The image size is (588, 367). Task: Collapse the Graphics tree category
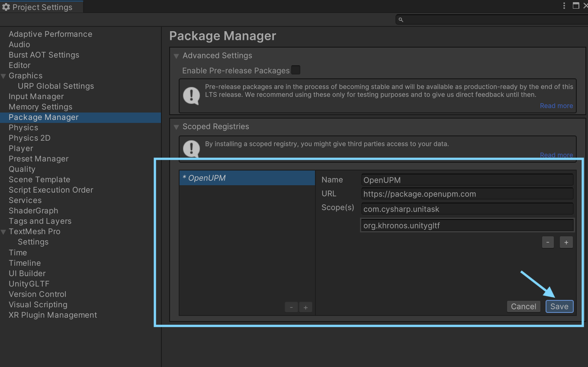(4, 76)
